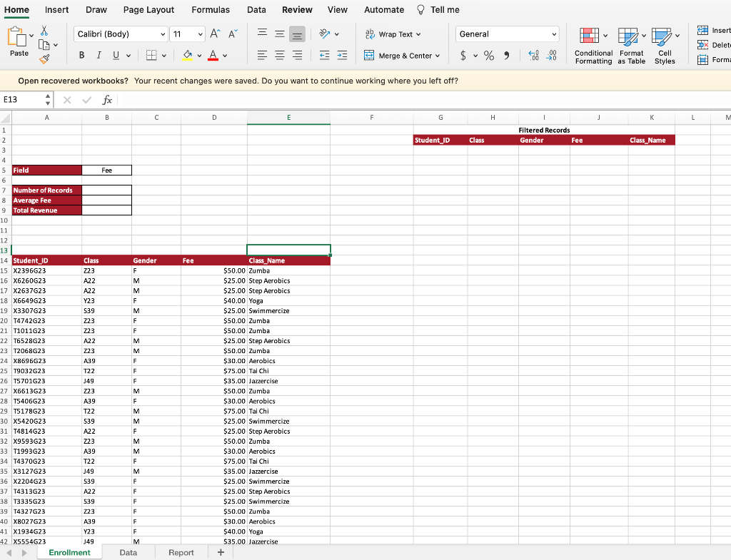Click the Insert Function button
The image size is (731, 560).
[x=107, y=100]
